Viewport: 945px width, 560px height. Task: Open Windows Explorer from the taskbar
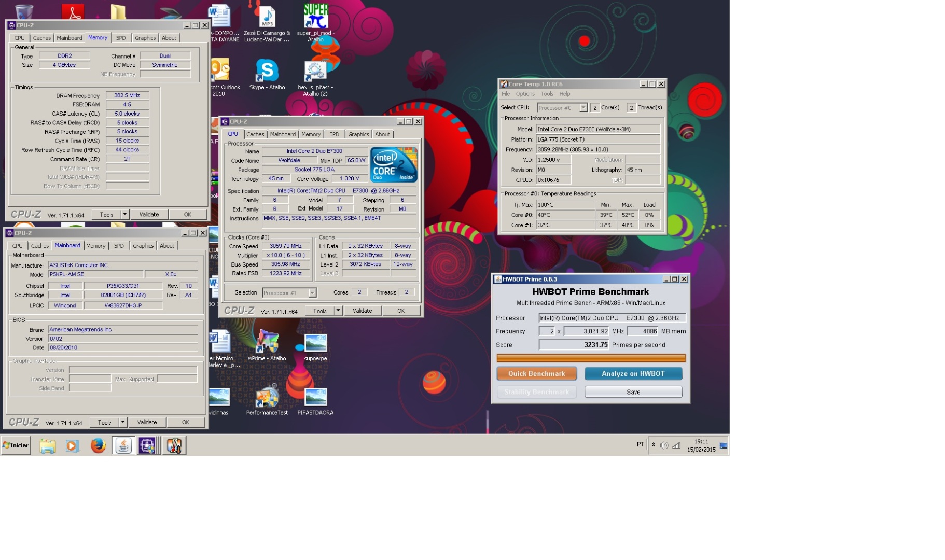pyautogui.click(x=48, y=446)
